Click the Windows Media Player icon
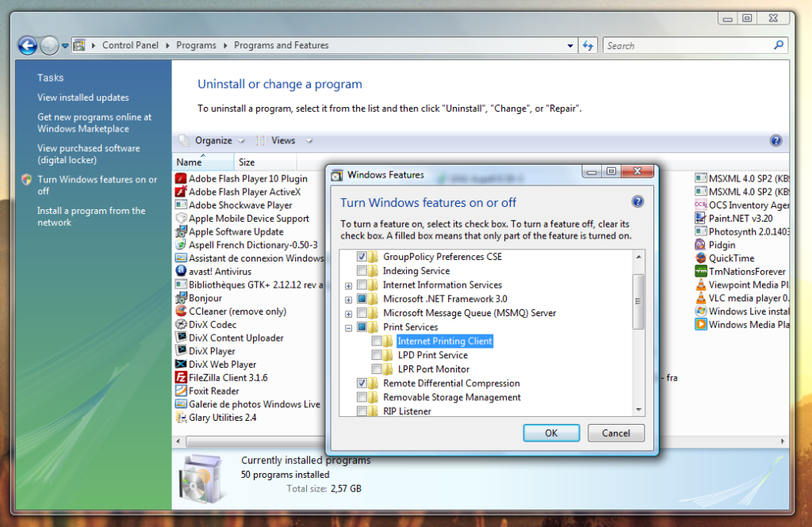812x527 pixels. [x=701, y=325]
